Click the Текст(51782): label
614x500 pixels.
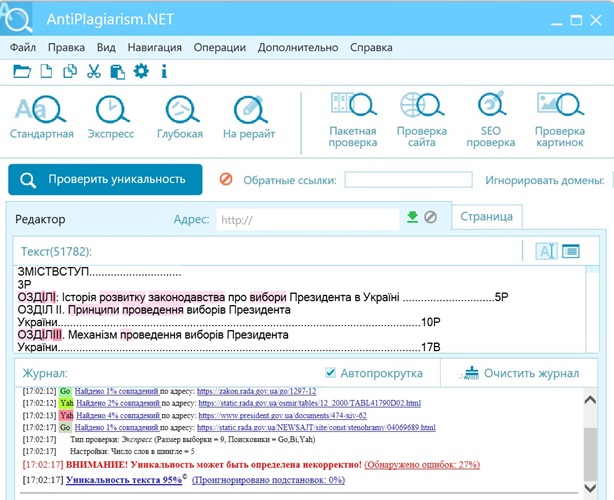(56, 251)
